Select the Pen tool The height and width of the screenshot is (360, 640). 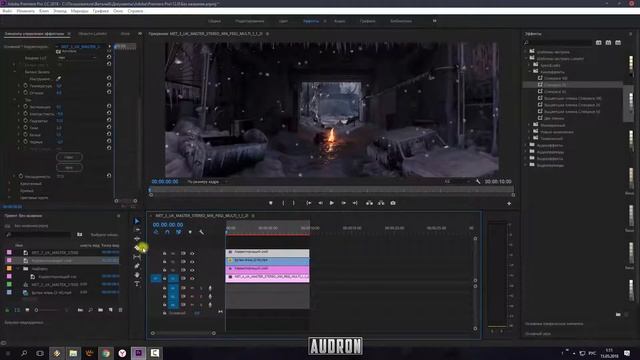pyautogui.click(x=137, y=266)
